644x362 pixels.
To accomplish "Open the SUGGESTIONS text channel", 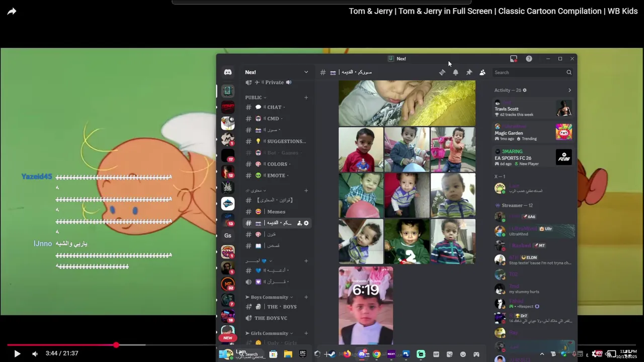I will click(x=277, y=141).
